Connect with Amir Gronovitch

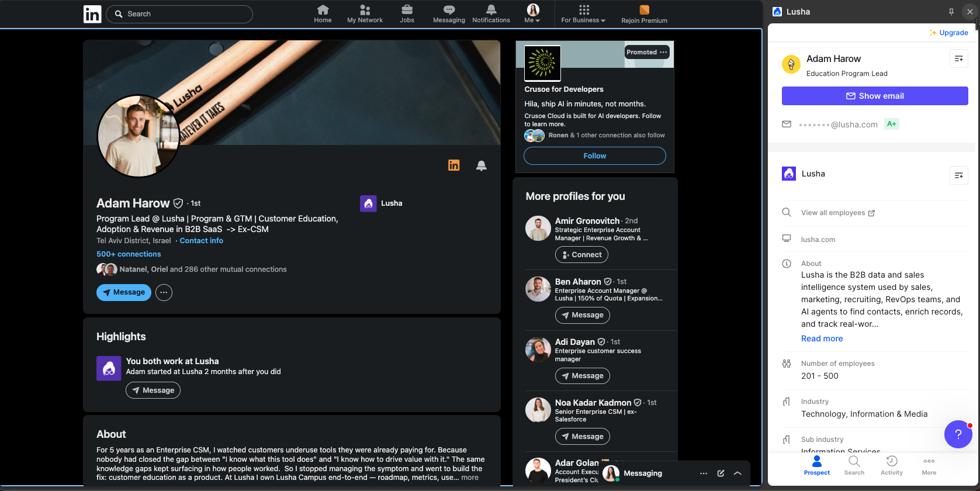click(x=581, y=255)
